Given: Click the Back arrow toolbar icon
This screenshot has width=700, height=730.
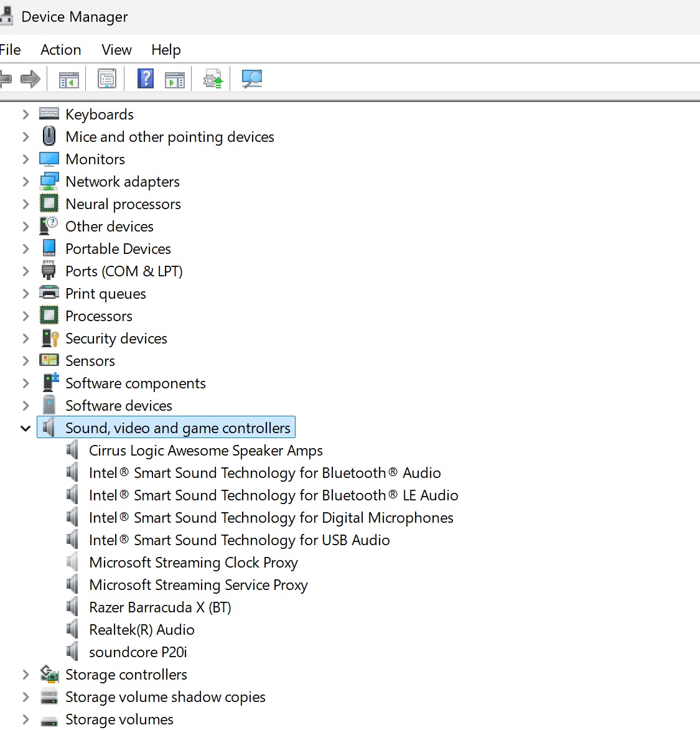Looking at the screenshot, I should coord(6,78).
